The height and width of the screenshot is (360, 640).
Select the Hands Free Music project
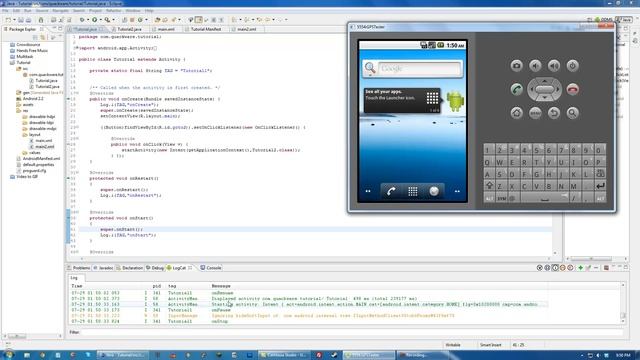tap(32, 51)
